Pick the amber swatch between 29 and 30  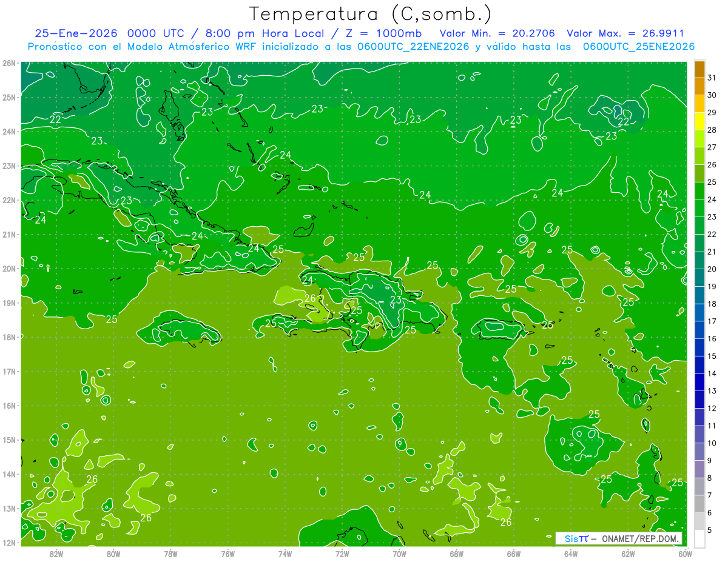[699, 104]
